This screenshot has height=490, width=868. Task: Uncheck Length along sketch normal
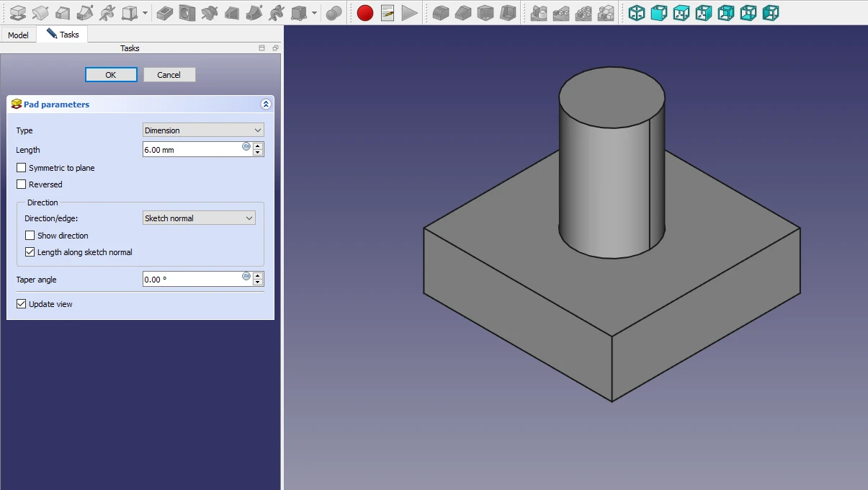point(30,252)
